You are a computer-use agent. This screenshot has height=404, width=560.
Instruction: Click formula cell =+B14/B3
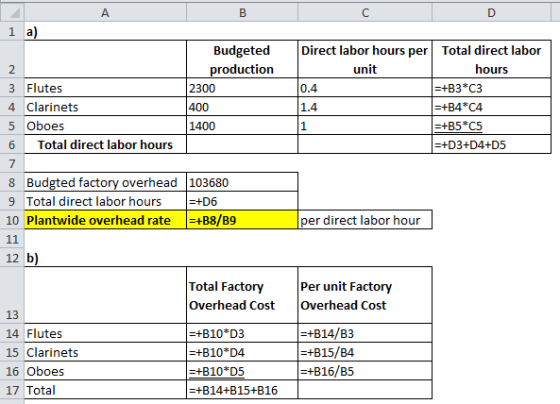(x=365, y=333)
